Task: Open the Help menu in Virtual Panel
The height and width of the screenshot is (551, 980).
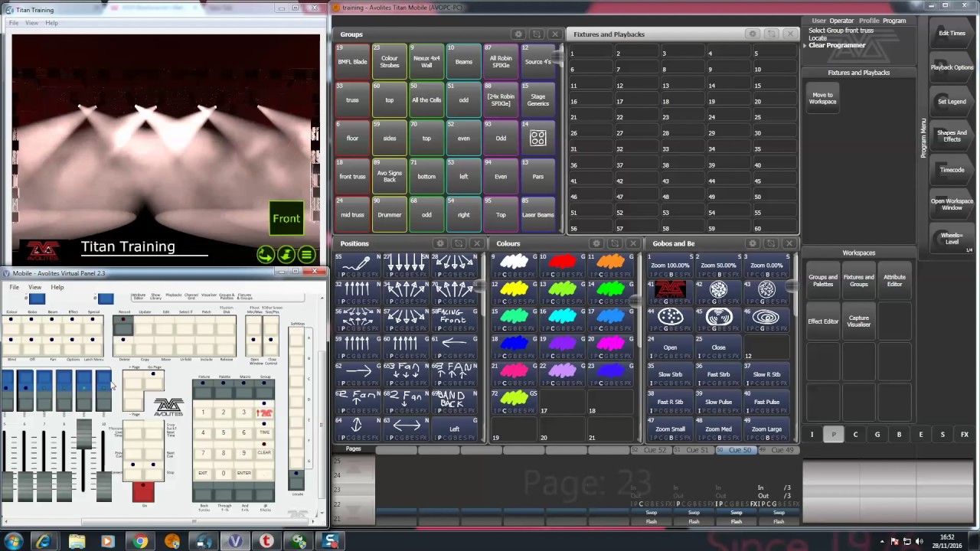Action: pyautogui.click(x=57, y=287)
